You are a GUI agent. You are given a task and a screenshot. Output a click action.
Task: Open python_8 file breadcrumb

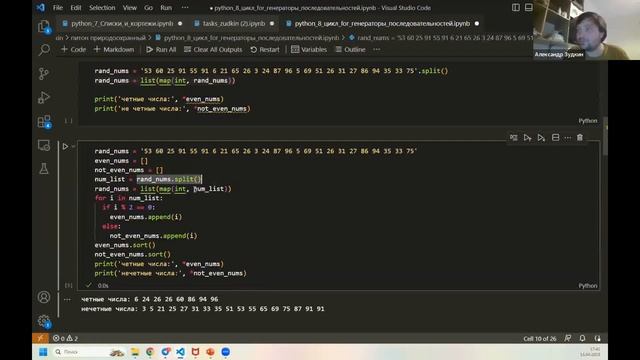pyautogui.click(x=247, y=38)
